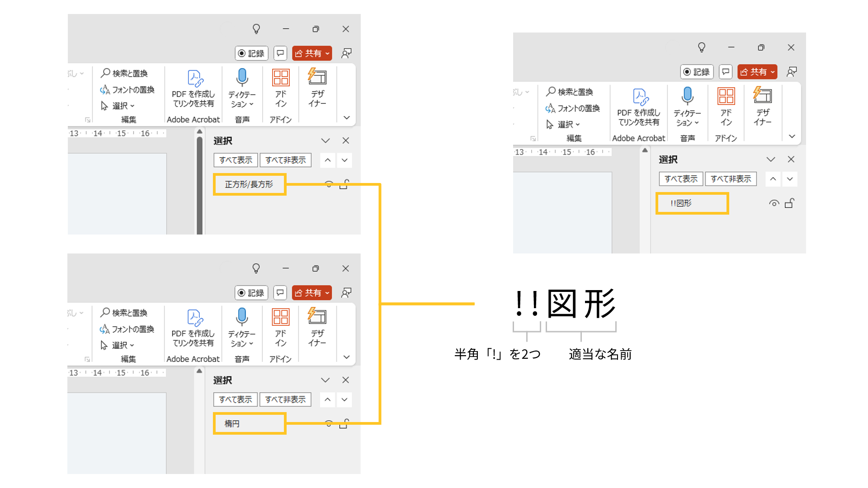
Task: Click scroll-up arrow beside the pane listing !!図形
Action: 645,150
